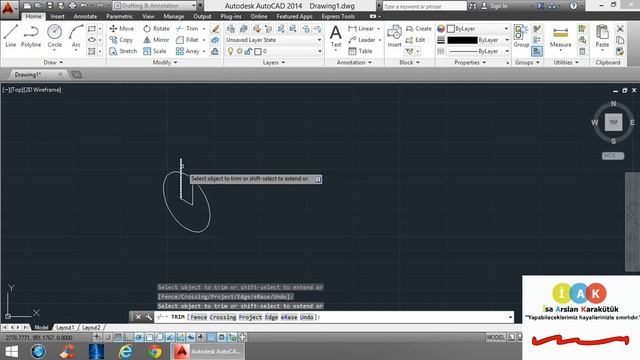
Task: Open the layer 0 dropdown list
Action: (319, 51)
